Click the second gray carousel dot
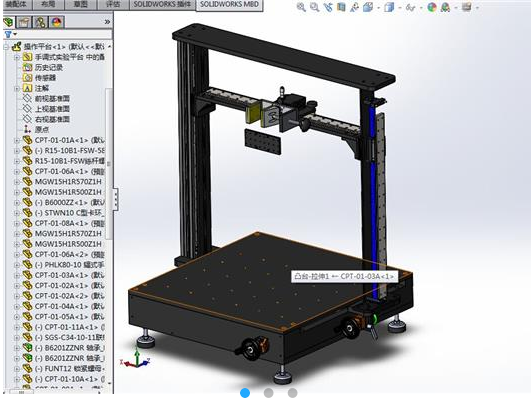Viewport: 531px width, 399px height. click(269, 393)
